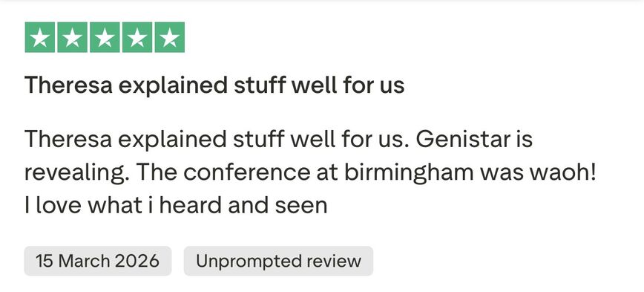Click the fourth green rating star
The image size is (644, 292).
click(137, 37)
